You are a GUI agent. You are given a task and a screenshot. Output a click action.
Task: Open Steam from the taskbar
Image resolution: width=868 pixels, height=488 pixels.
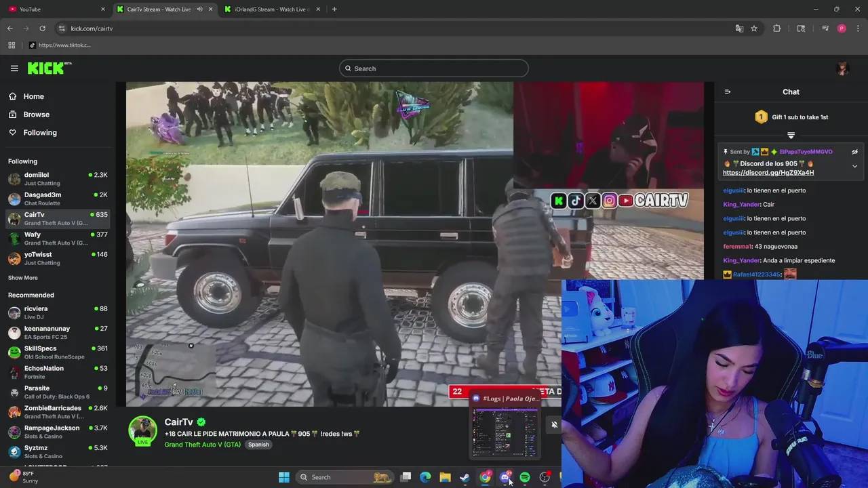click(465, 478)
